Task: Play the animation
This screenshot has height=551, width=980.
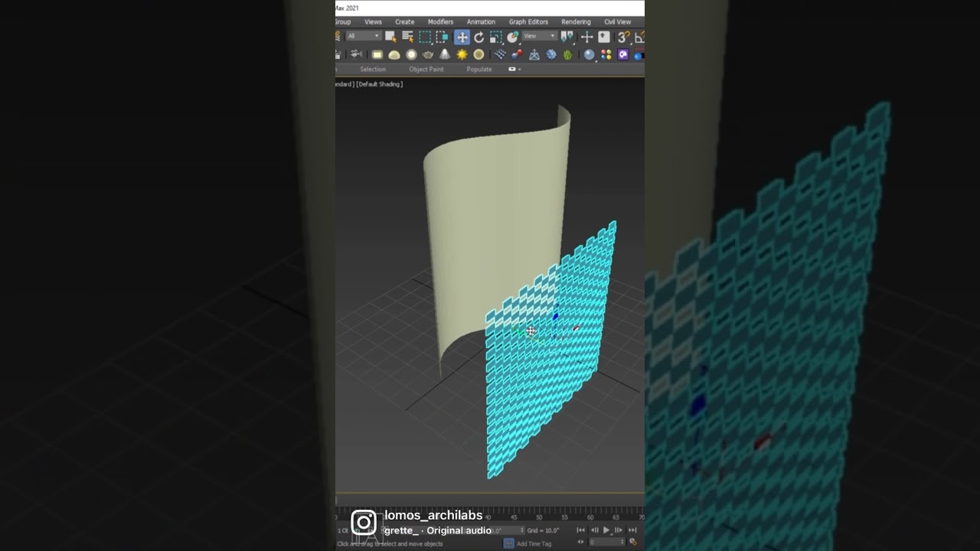Action: pyautogui.click(x=606, y=530)
